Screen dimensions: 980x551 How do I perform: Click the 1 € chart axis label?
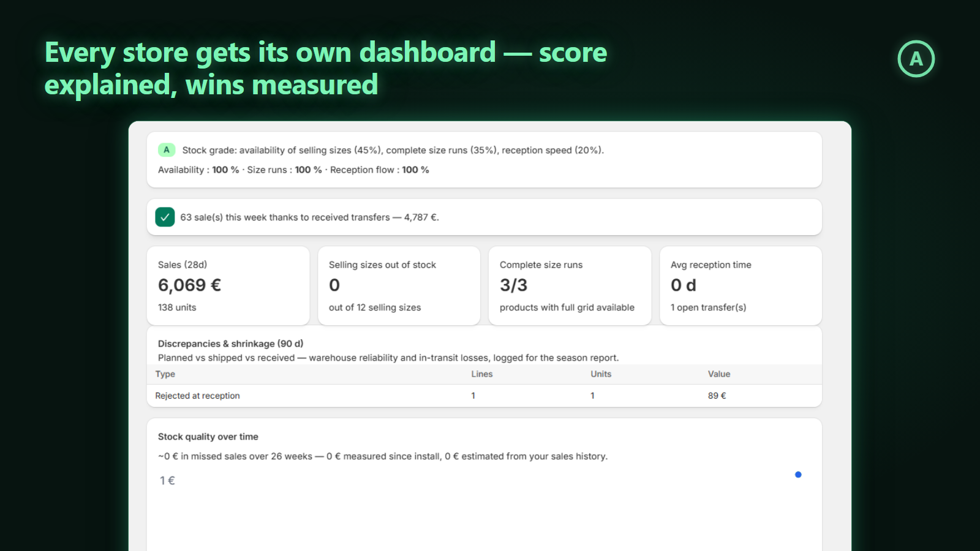[x=167, y=481]
